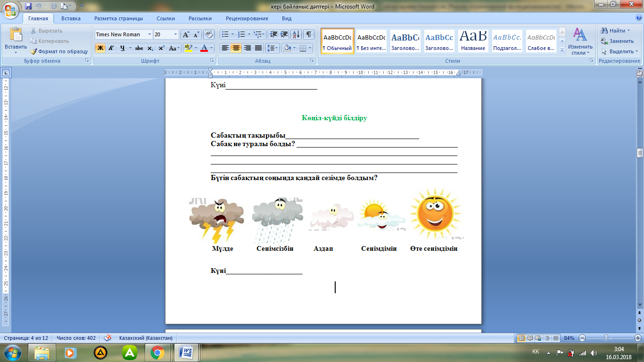Viewport: 644px width, 362px height.
Task: Expand the Изменить стили menu
Action: click(580, 41)
